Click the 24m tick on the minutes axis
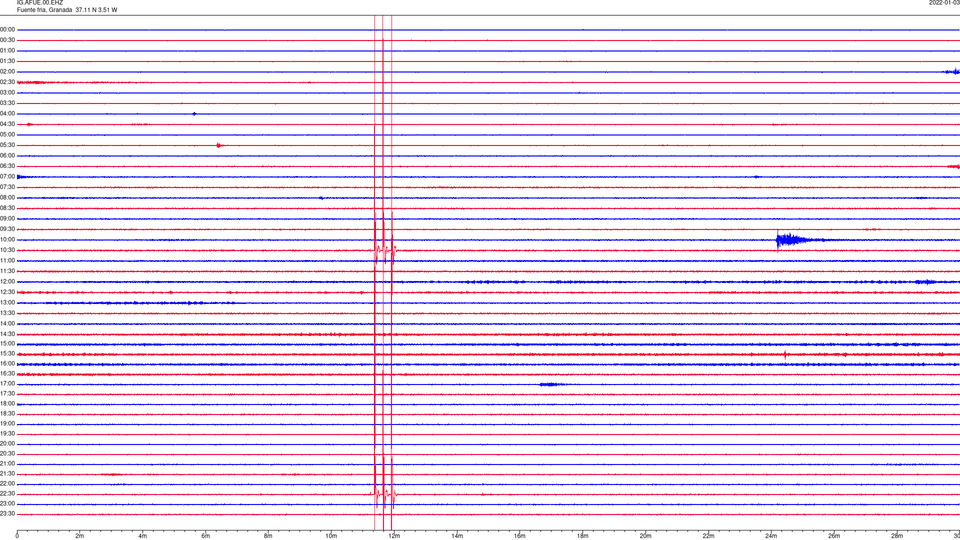This screenshot has height=540, width=960. 771,536
